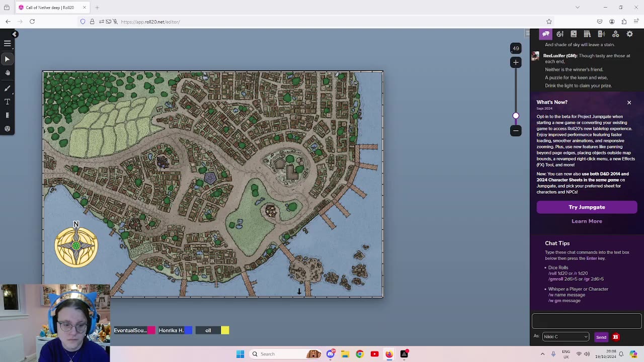Open the site shield tracking protection icon
This screenshot has height=362, width=644.
click(x=83, y=22)
